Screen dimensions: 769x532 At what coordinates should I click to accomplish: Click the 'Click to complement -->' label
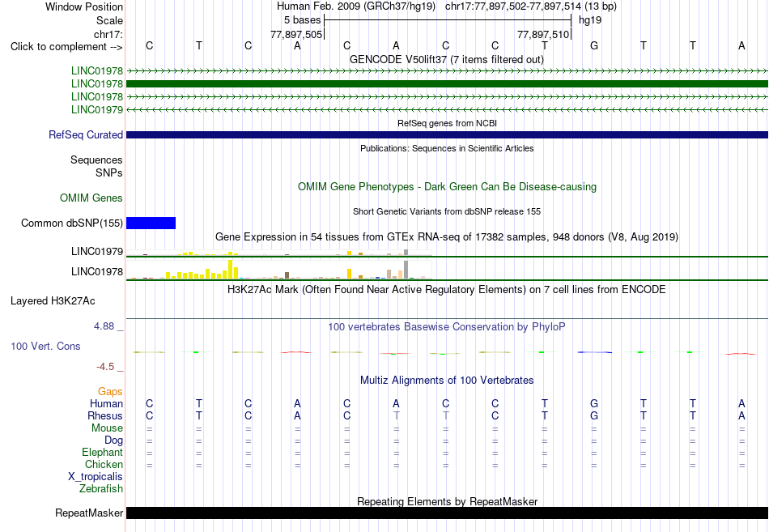tap(66, 47)
